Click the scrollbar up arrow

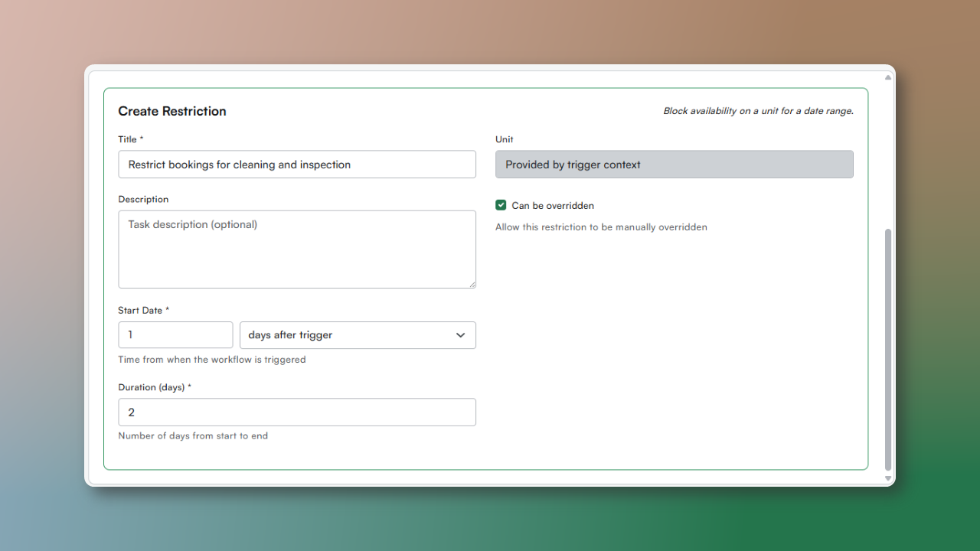coord(888,77)
